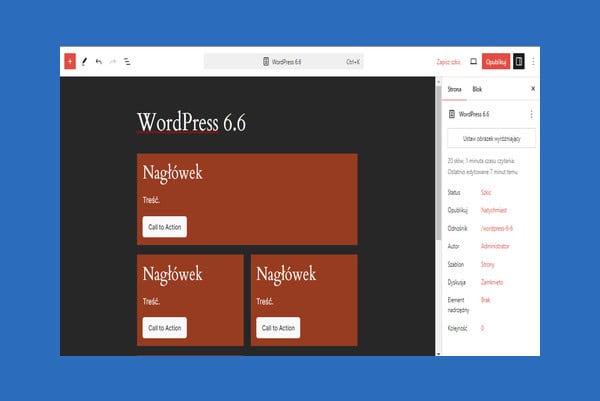Open template selector Strony
The height and width of the screenshot is (401, 600).
487,264
